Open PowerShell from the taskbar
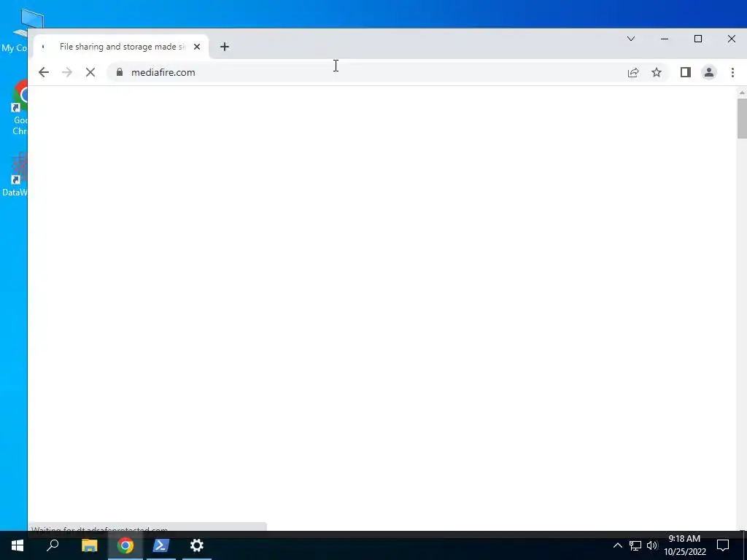The image size is (747, 560). click(x=161, y=545)
